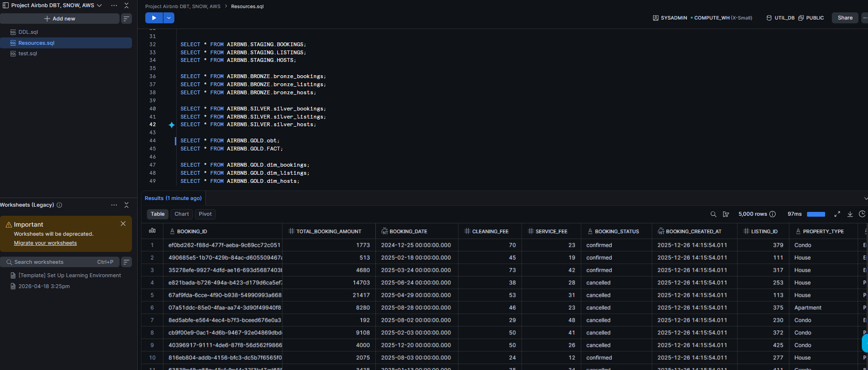Toggle the workspace sidebar panel icon
This screenshot has width=868, height=370.
6,5
